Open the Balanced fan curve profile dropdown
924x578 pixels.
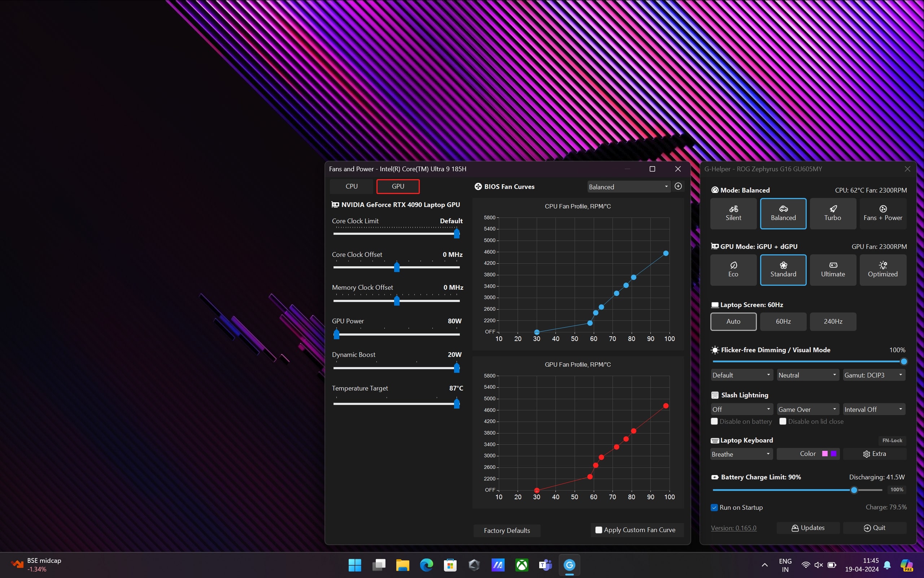tap(629, 187)
